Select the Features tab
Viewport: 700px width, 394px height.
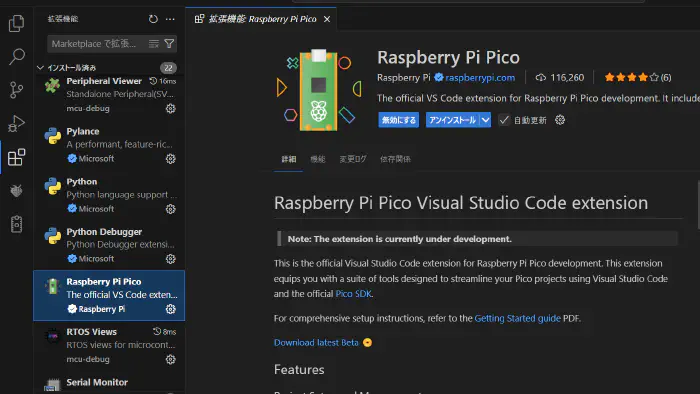pyautogui.click(x=317, y=159)
